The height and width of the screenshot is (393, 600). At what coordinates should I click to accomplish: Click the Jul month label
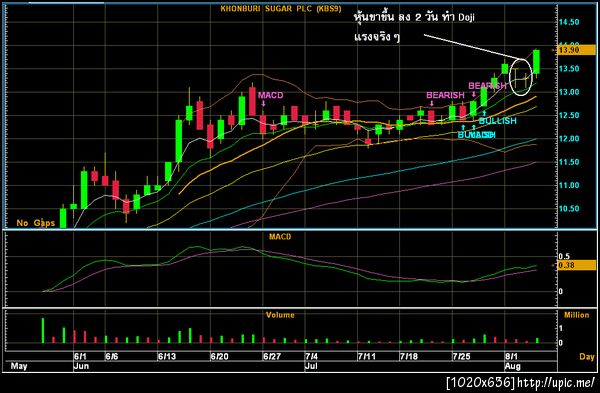311,366
